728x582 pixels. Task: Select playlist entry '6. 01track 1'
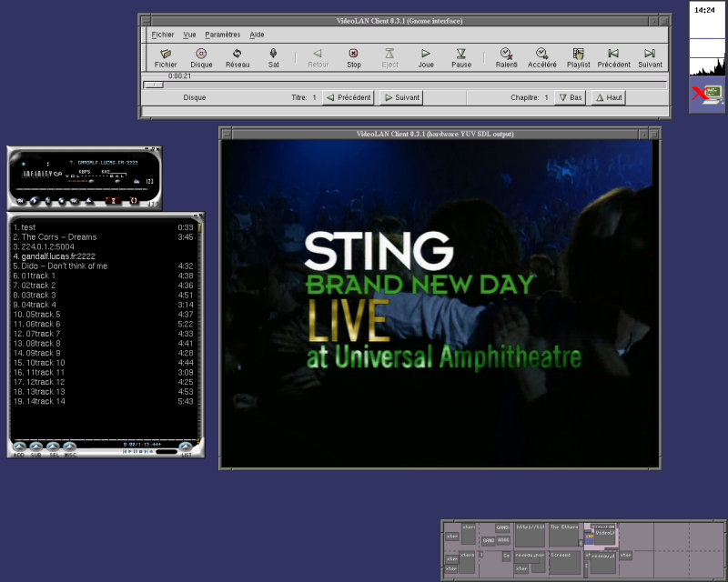103,276
